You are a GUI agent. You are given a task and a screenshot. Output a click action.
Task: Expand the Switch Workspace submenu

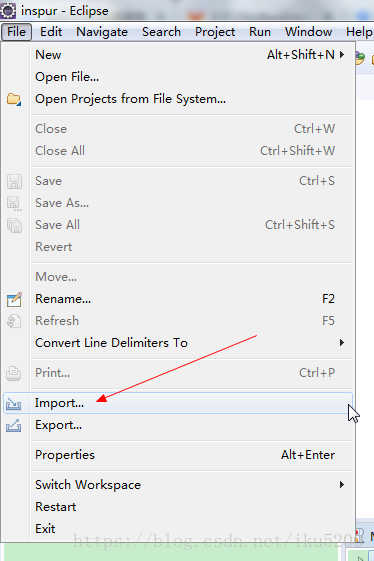(342, 485)
